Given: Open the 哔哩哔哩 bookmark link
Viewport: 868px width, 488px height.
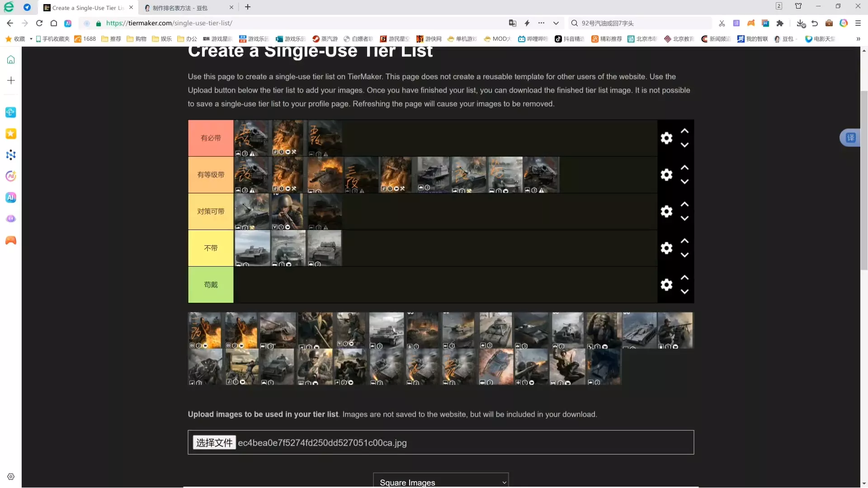Looking at the screenshot, I should [533, 39].
